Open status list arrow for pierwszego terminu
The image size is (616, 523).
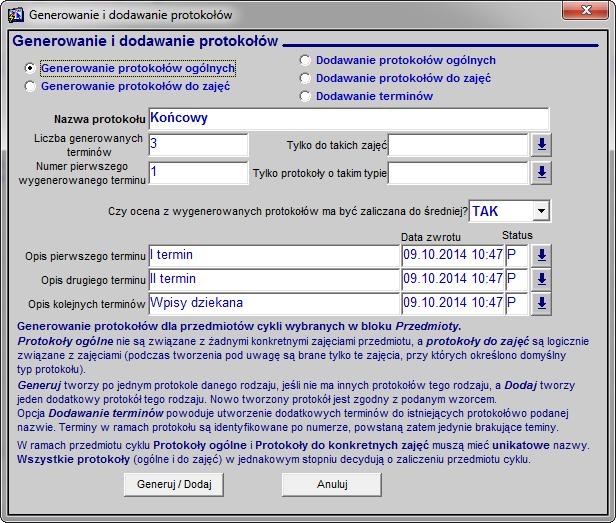tap(541, 255)
